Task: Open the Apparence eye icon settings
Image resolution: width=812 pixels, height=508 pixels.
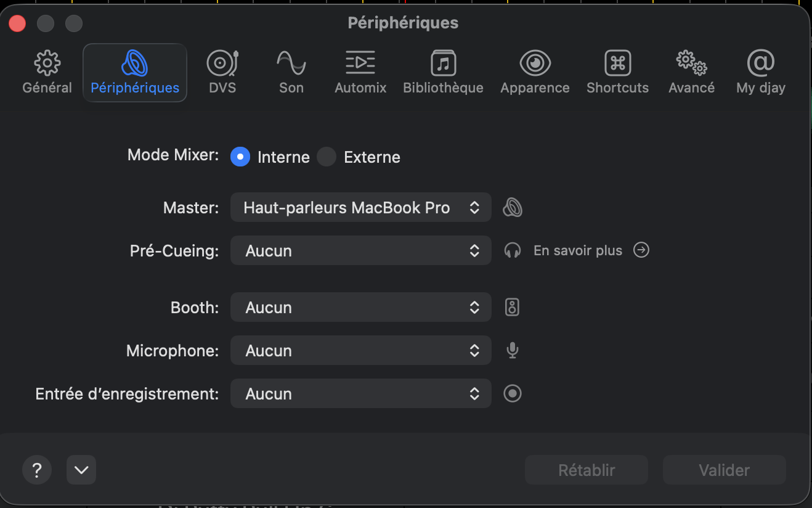Action: click(535, 72)
